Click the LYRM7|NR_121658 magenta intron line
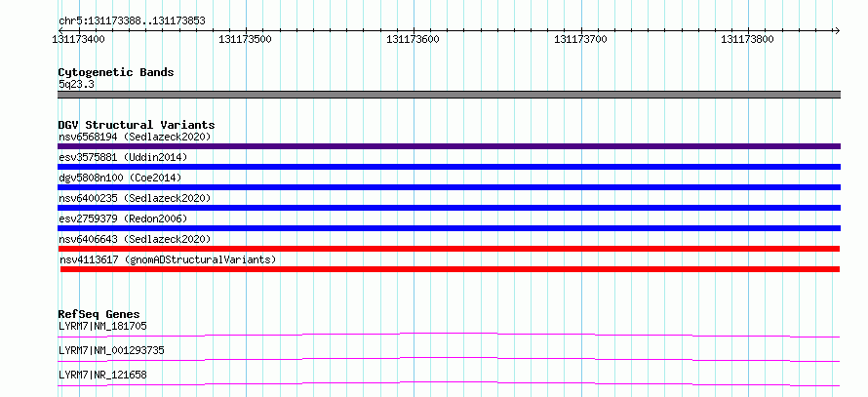 click(449, 383)
